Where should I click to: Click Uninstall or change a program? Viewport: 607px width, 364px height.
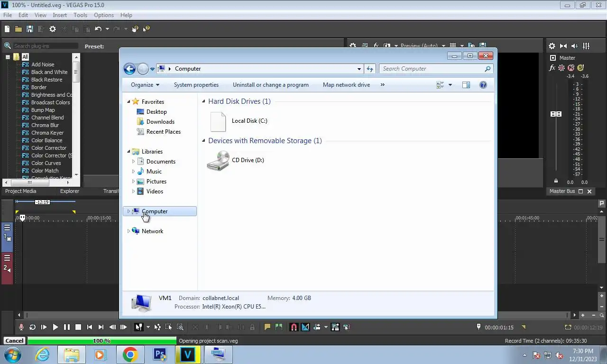pos(271,85)
